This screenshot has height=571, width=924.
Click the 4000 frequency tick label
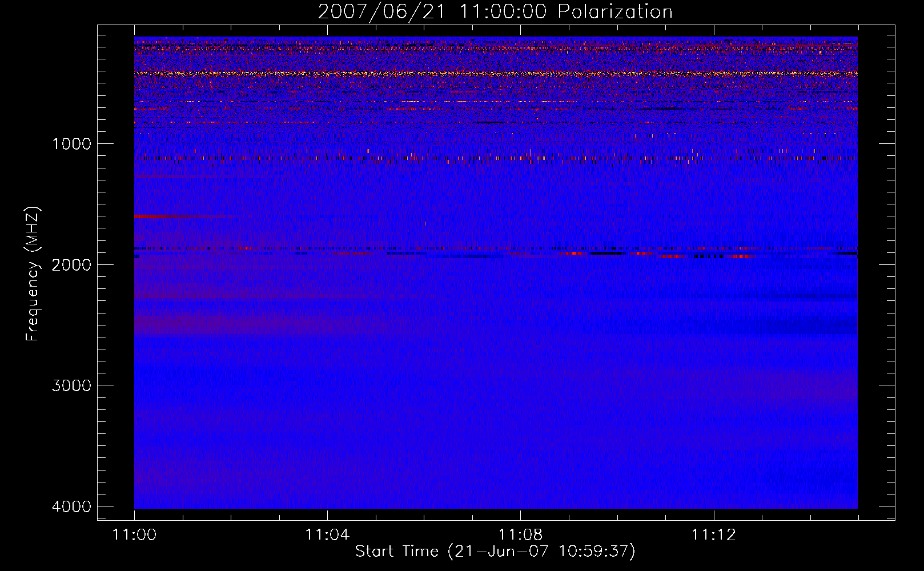[x=71, y=506]
